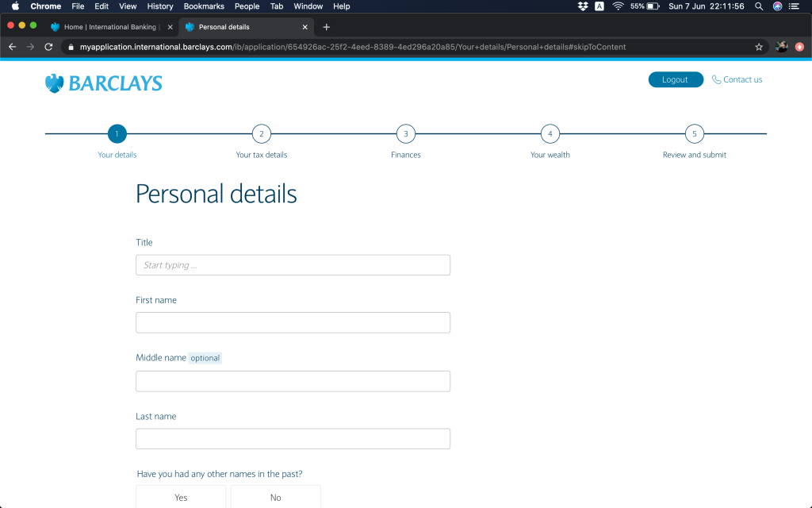The width and height of the screenshot is (812, 508).
Task: Open the Chrome profile avatar
Action: (781, 47)
